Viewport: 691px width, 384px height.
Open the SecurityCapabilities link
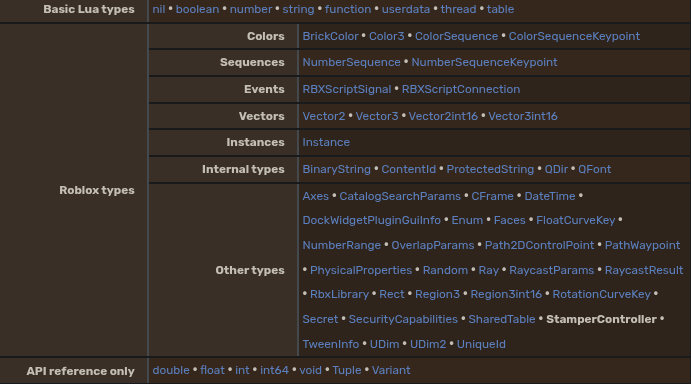(x=403, y=319)
